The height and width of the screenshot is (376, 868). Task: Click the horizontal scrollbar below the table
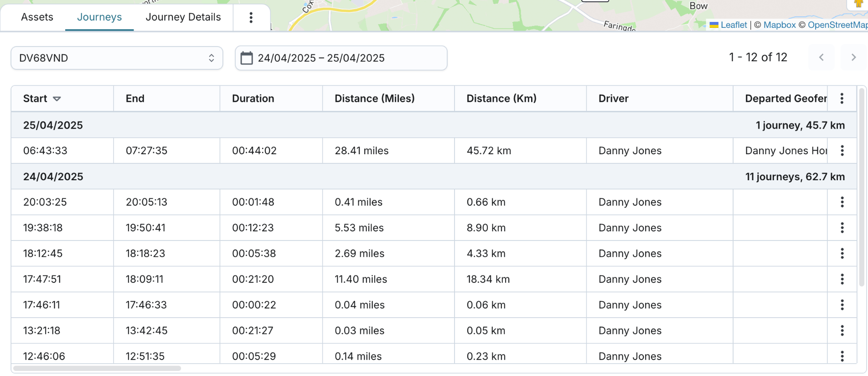(x=97, y=368)
